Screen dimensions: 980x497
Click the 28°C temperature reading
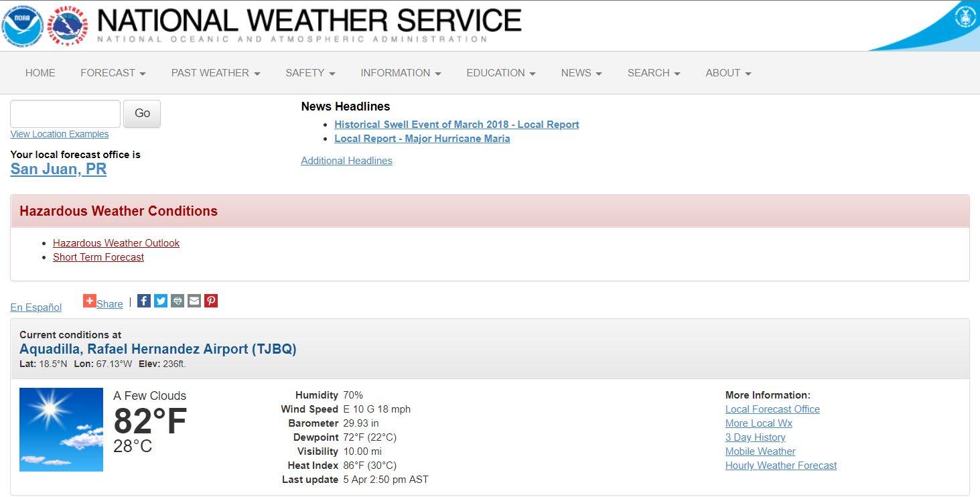point(133,446)
